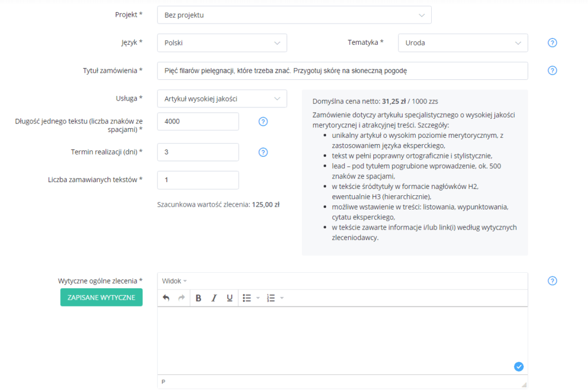The width and height of the screenshot is (588, 391).
Task: Click the help icon next to Tematyka
Action: pos(552,43)
